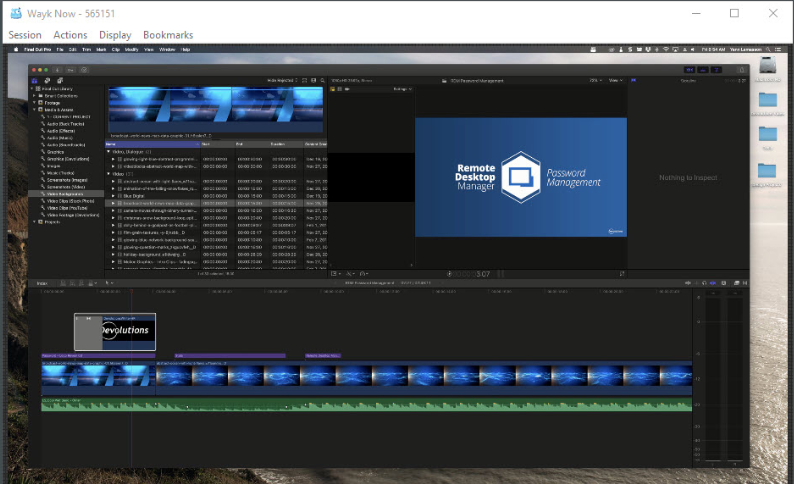Open the Bookmarks menu in Wayk Now

click(168, 35)
